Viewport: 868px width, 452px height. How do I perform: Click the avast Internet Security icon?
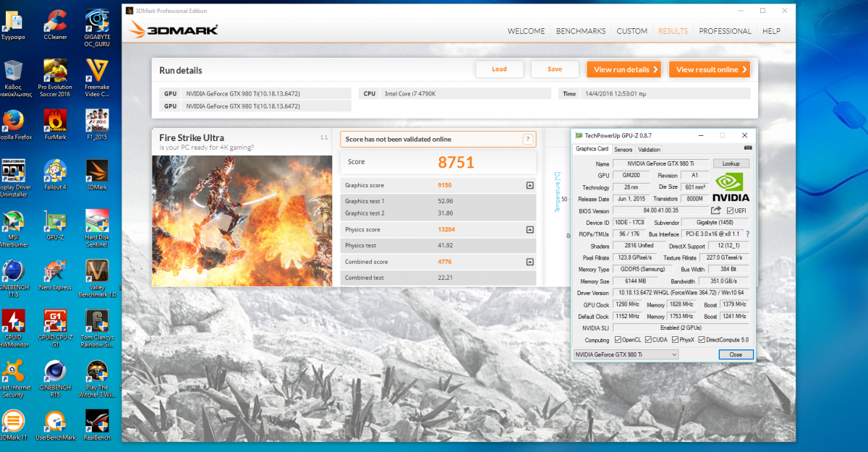point(14,379)
